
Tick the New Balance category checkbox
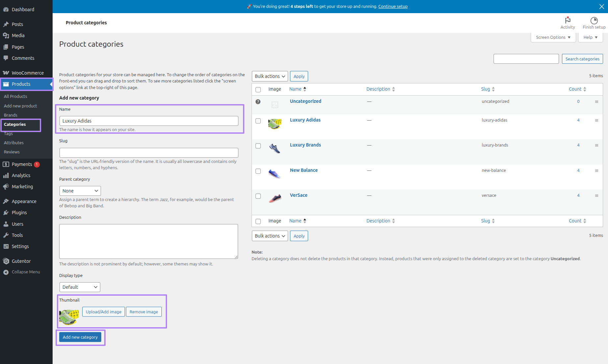258,171
